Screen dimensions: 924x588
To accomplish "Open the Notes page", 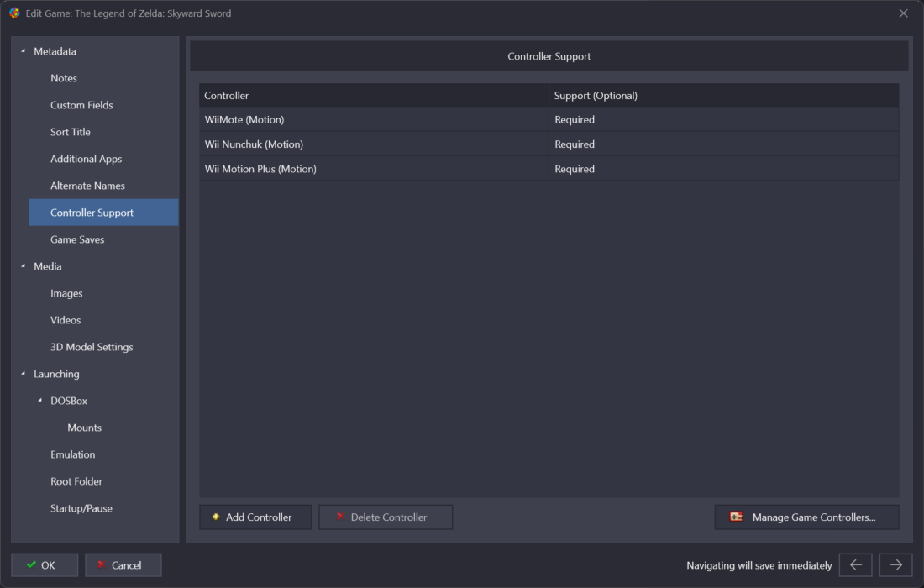I will tap(64, 78).
